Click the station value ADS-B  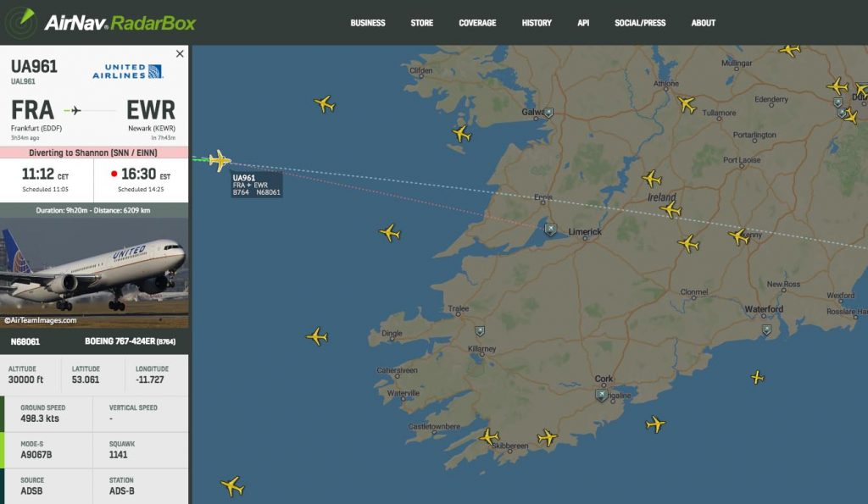click(x=122, y=490)
